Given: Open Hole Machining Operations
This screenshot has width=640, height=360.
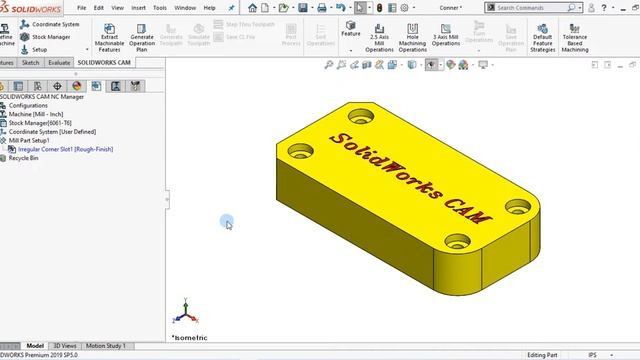Looking at the screenshot, I should [412, 38].
